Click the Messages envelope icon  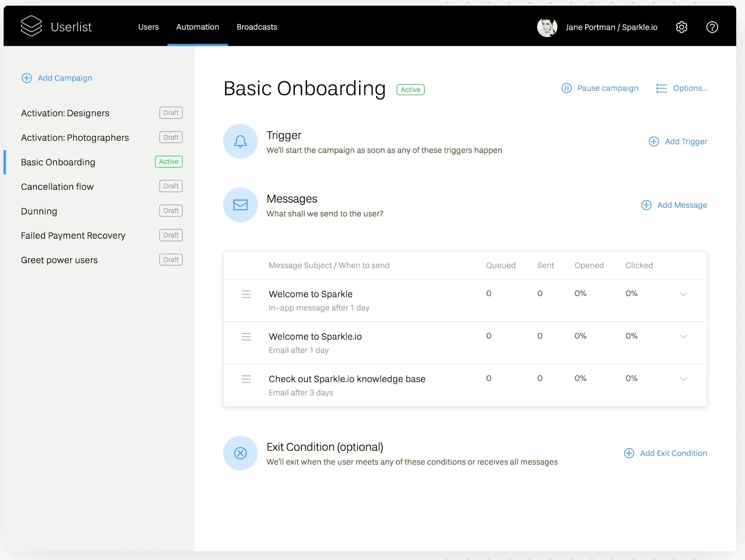tap(240, 205)
